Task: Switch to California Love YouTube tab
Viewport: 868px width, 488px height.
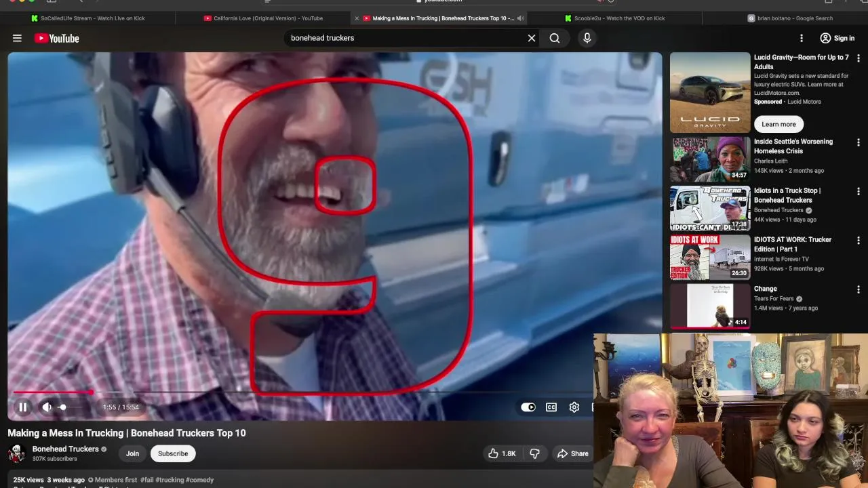Action: [263, 18]
